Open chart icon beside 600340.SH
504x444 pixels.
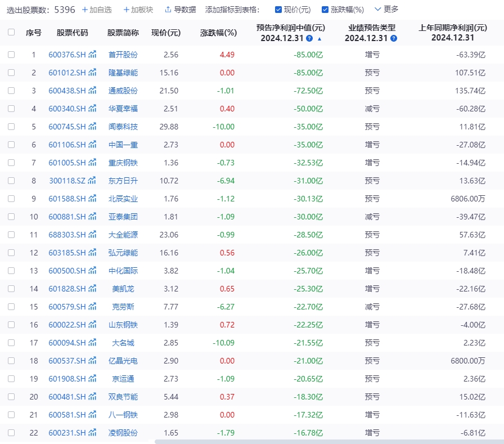pyautogui.click(x=92, y=109)
